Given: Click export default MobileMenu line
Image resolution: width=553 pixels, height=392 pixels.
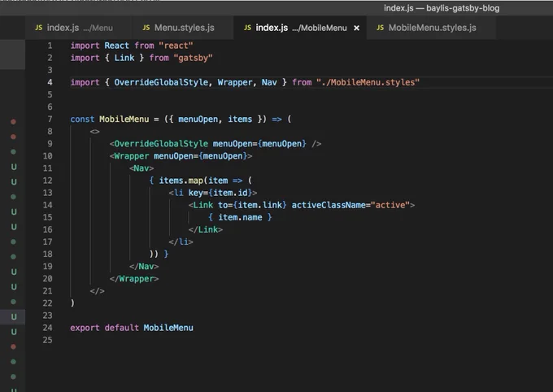Looking at the screenshot, I should tap(132, 328).
